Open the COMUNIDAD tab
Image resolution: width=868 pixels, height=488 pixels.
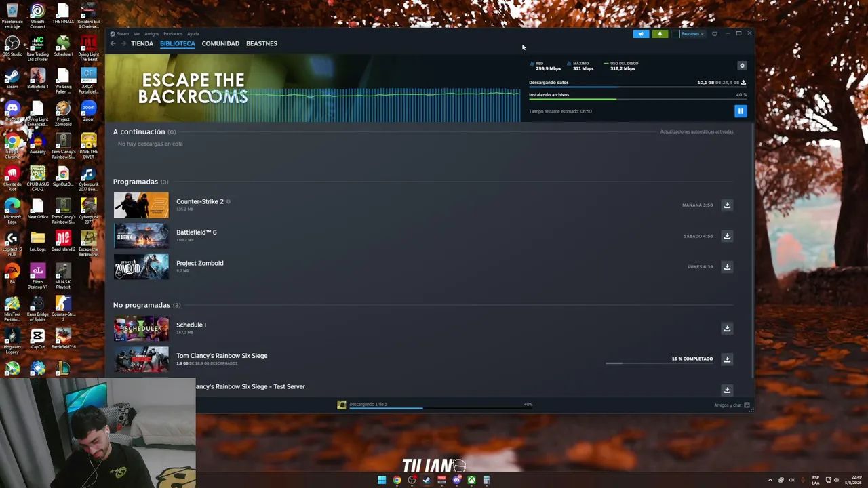(x=220, y=43)
